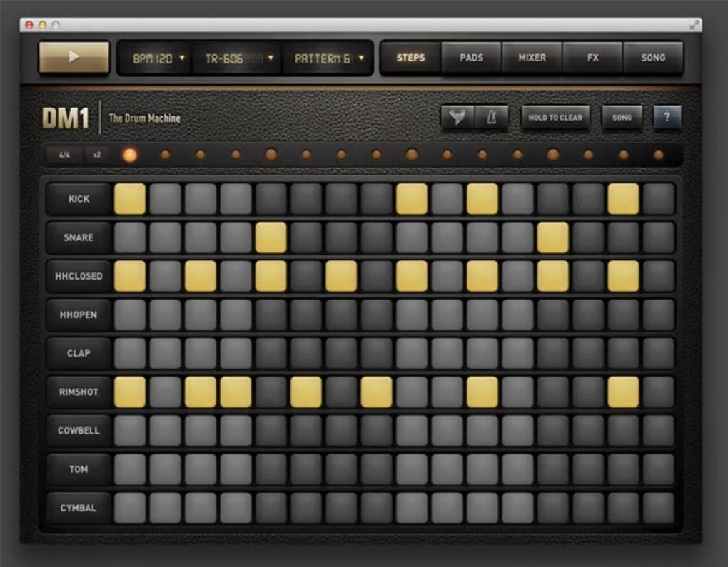
Task: Disable the Kick row's eleventh step
Action: coord(482,198)
